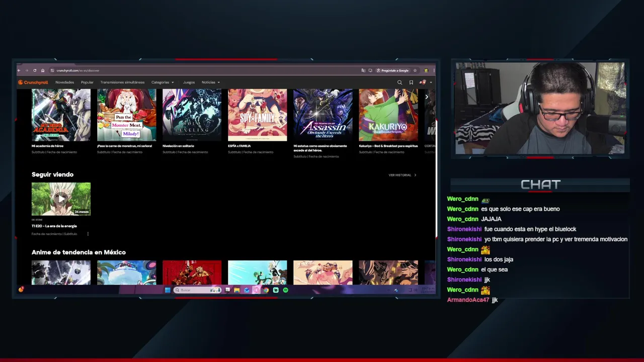Click the ESPÍA x FAMILIA title
The width and height of the screenshot is (644, 362).
point(239,146)
